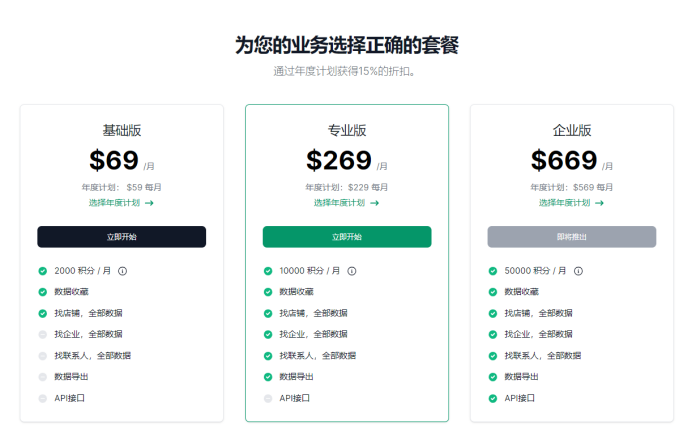Start the 专业版 plan with green 立即开始
This screenshot has height=434, width=692.
click(x=347, y=237)
